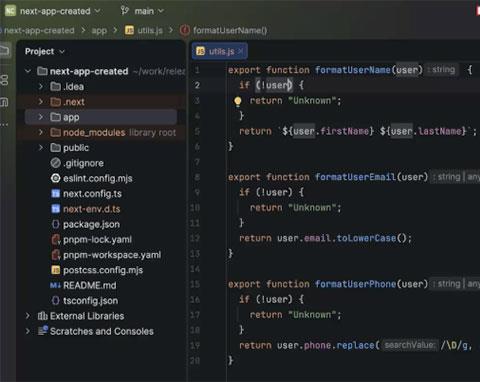Select .gitignore file name
The height and width of the screenshot is (382, 480).
point(83,163)
